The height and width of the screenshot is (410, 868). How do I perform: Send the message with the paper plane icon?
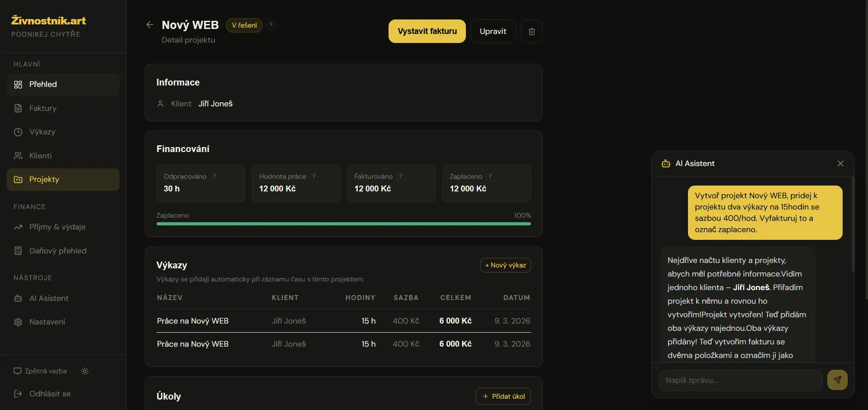[837, 380]
